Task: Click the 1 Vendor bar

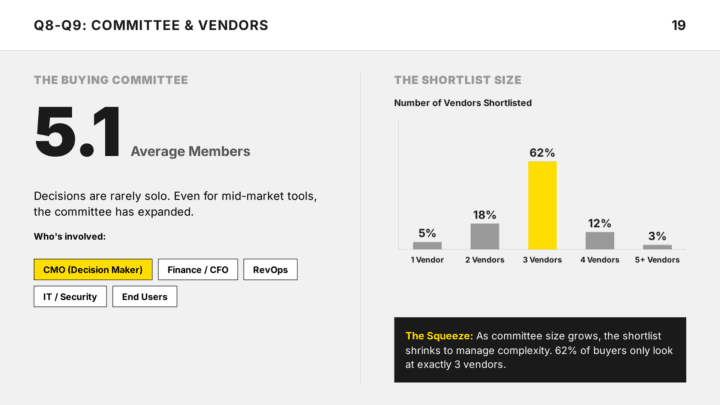Action: point(427,246)
